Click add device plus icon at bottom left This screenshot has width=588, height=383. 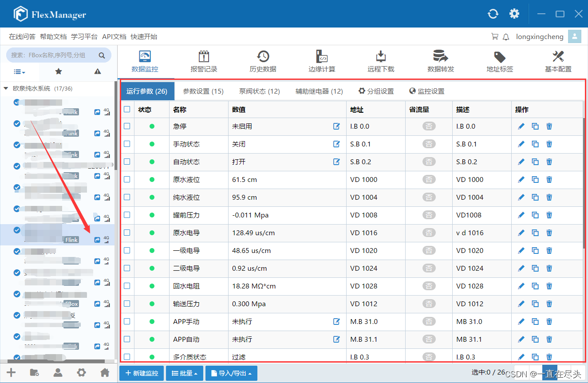coord(11,372)
